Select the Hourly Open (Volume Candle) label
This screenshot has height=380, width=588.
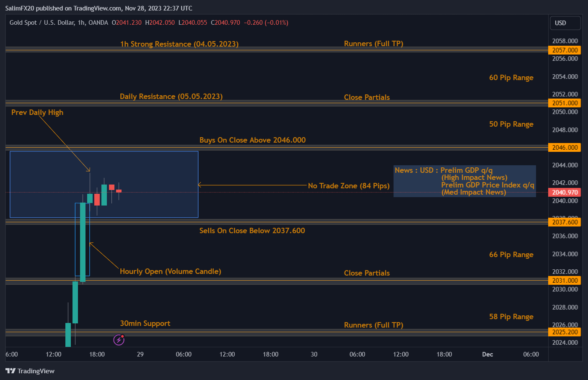(x=171, y=271)
